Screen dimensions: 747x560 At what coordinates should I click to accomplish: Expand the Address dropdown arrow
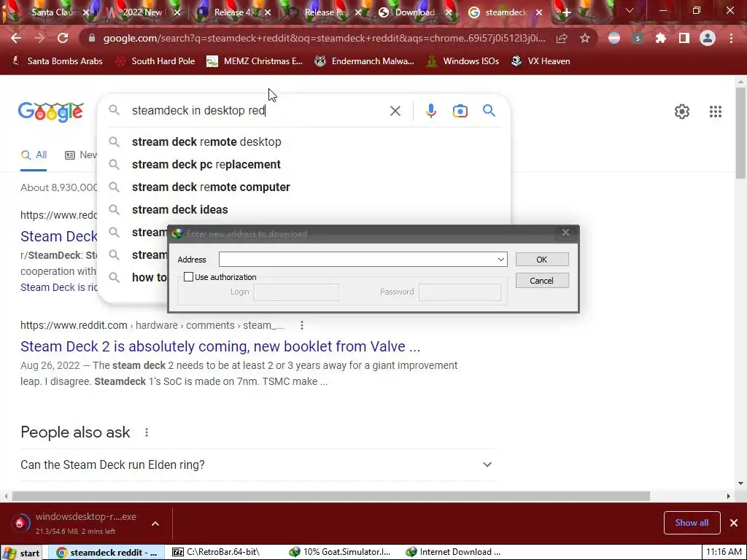[x=500, y=260]
